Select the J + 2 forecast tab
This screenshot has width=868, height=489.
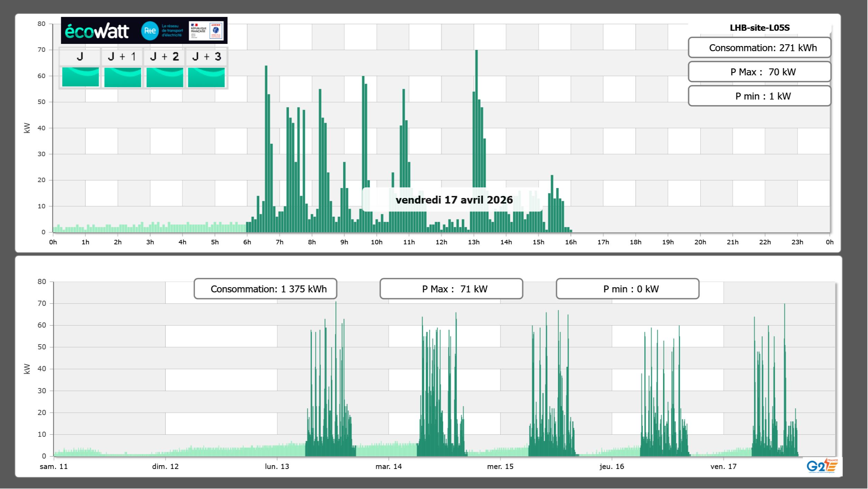164,57
